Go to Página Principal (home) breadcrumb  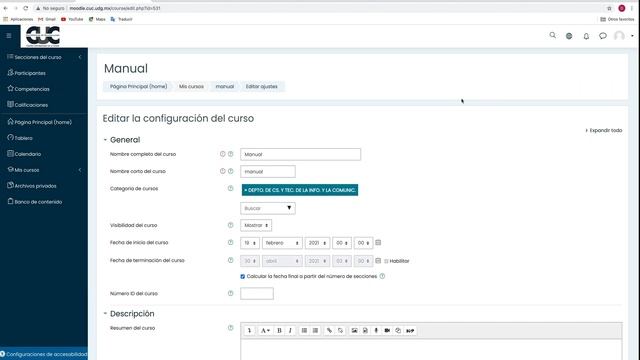click(138, 87)
